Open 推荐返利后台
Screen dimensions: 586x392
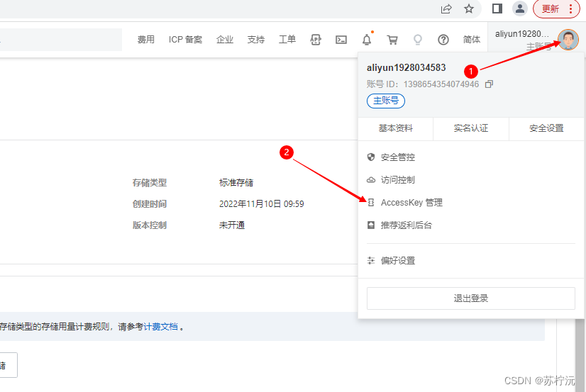(x=407, y=225)
